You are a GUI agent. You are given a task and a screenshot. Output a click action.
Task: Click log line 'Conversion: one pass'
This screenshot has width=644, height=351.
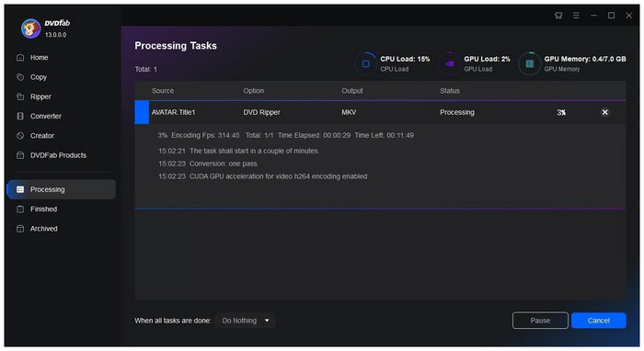click(x=207, y=164)
